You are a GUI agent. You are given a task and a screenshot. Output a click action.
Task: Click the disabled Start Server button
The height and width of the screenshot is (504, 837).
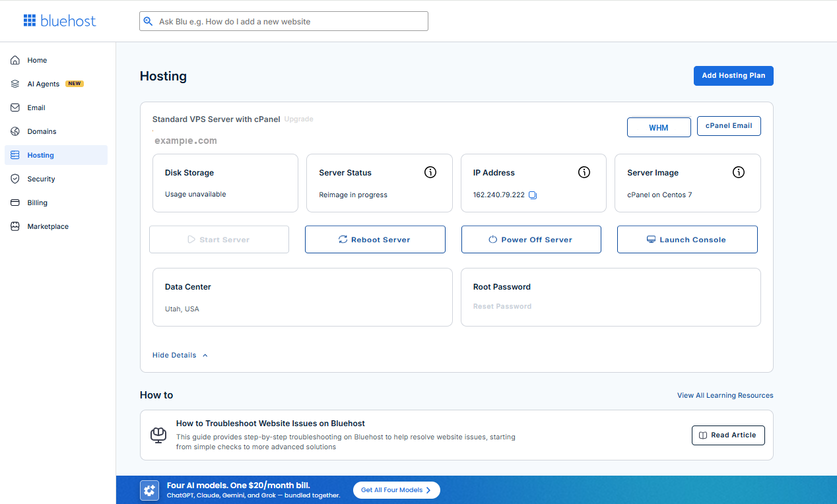coord(219,239)
